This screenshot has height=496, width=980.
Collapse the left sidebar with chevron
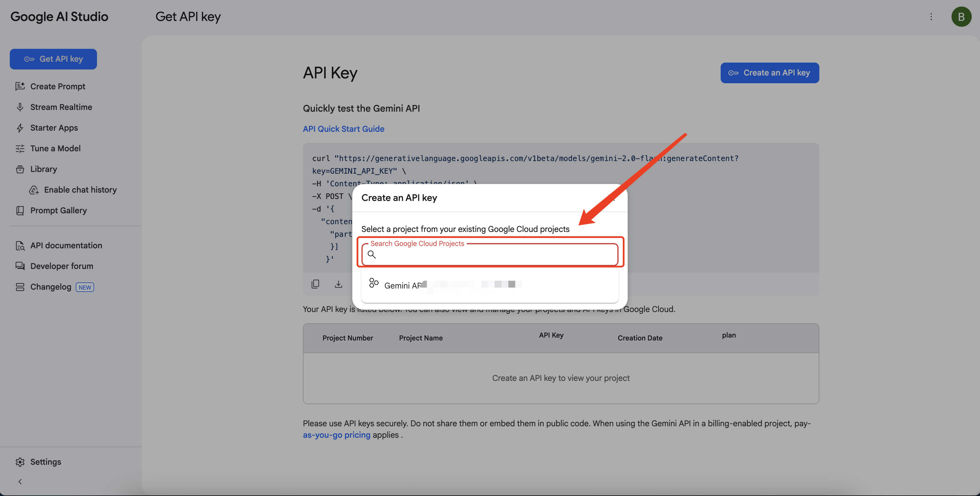(20, 482)
